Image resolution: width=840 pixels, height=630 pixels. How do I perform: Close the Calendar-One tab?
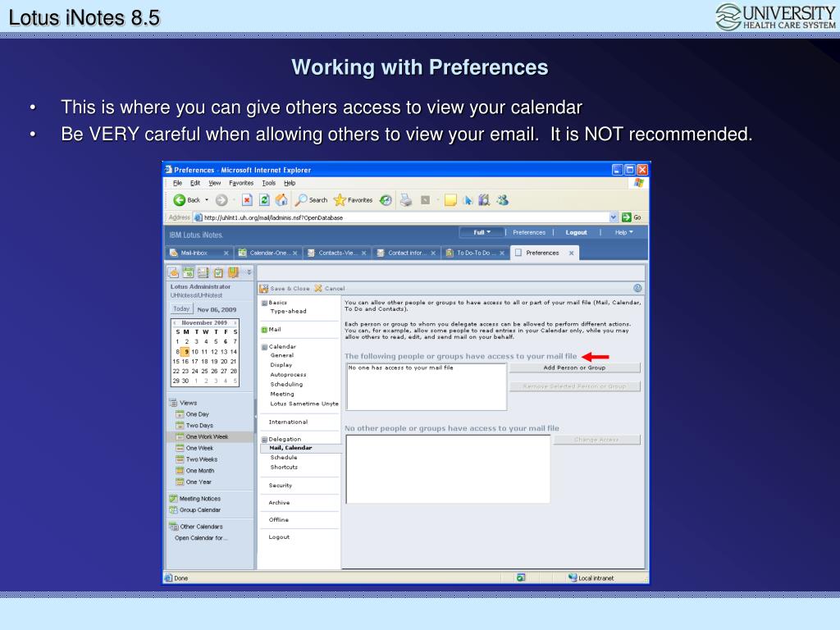295,253
